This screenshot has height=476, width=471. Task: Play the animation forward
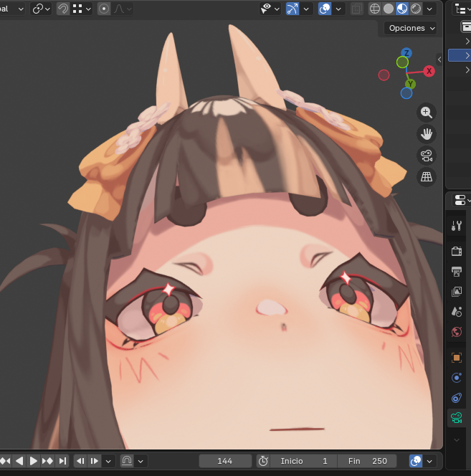34,461
